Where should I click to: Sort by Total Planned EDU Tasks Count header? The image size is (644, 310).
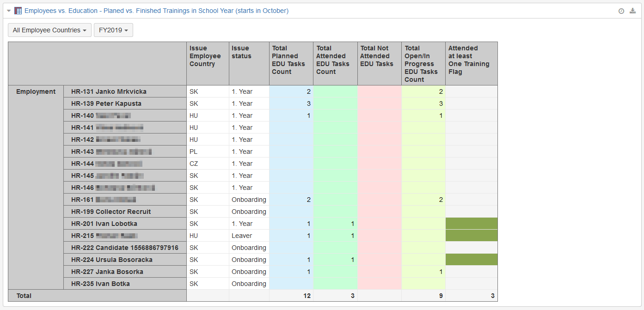coord(288,60)
